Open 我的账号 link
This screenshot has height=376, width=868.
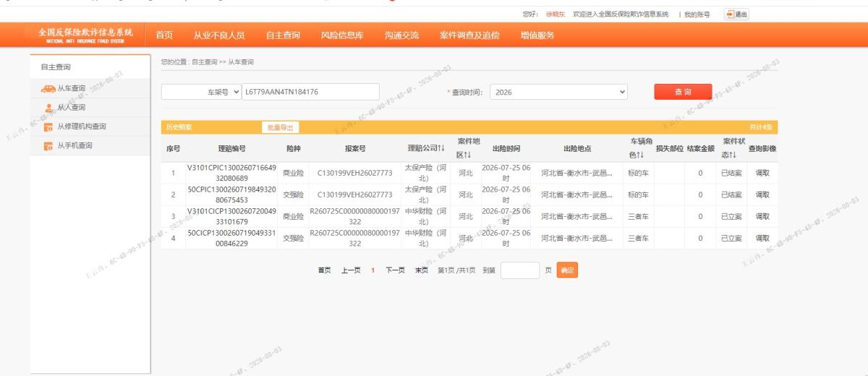[697, 14]
